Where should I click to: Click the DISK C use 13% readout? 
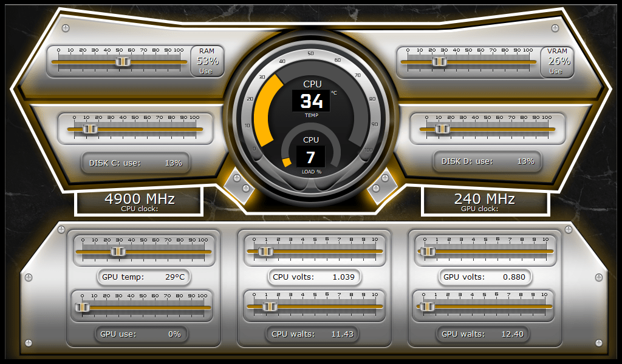(135, 162)
